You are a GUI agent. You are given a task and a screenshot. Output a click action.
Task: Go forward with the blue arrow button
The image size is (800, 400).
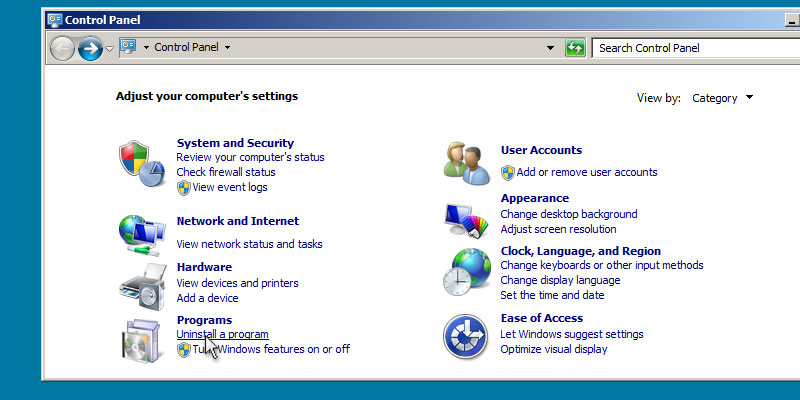click(x=90, y=47)
